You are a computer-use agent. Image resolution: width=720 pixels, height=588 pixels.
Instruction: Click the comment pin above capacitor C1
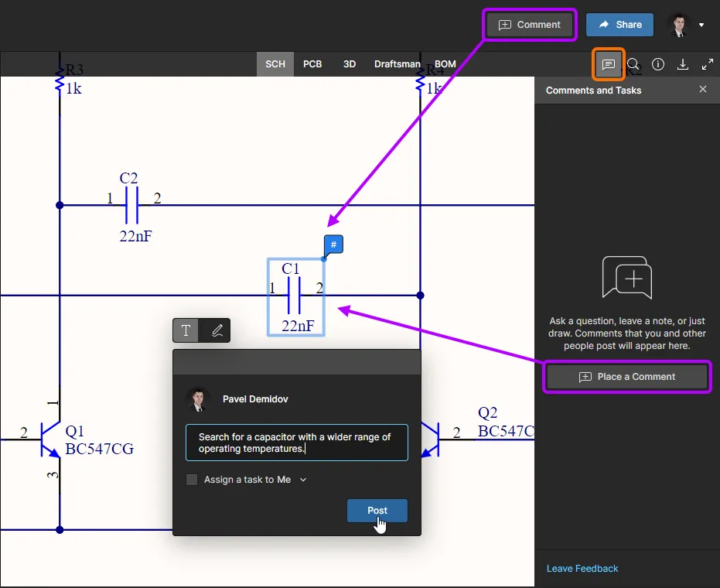pos(333,244)
